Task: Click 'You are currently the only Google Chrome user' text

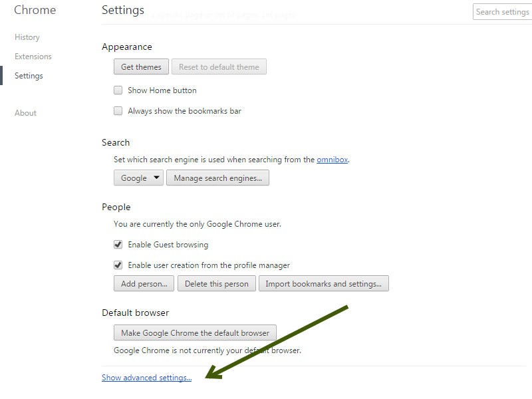Action: [x=198, y=224]
